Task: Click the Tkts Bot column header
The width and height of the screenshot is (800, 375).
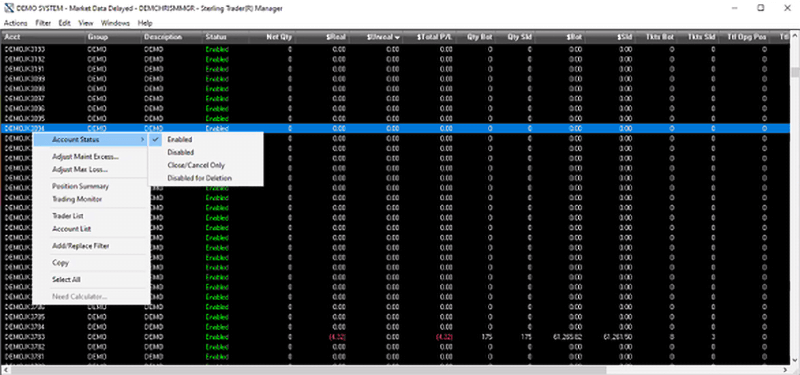Action: (657, 37)
